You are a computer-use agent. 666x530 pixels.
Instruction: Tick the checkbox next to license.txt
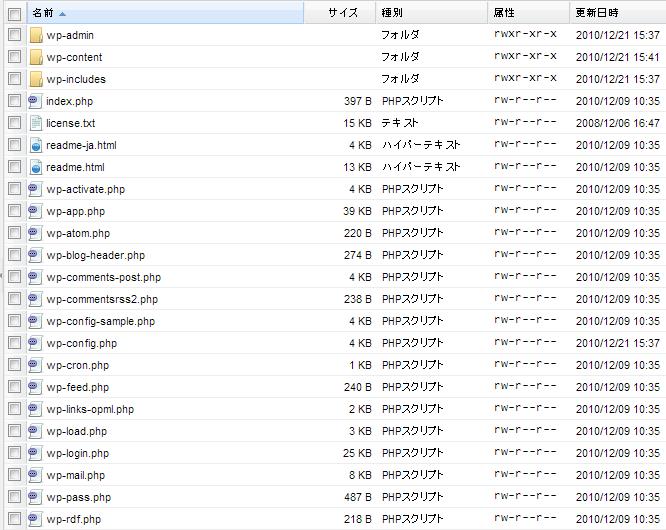[14, 123]
